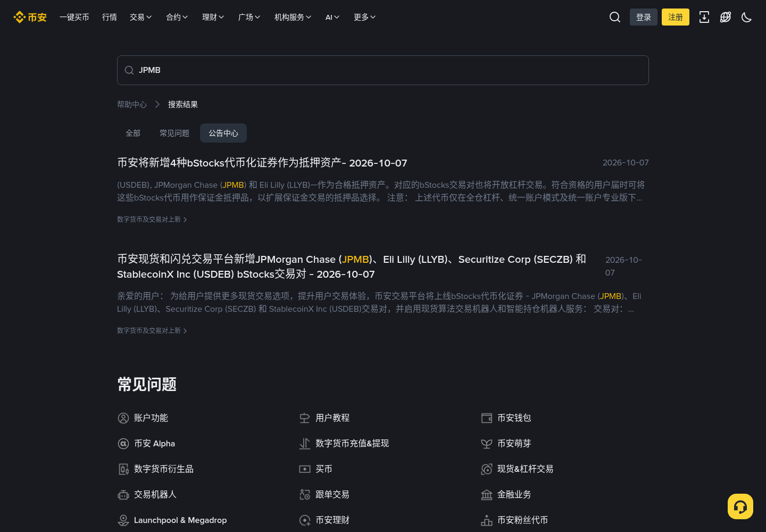Click the yellow 注册 button
766x532 pixels.
click(676, 17)
